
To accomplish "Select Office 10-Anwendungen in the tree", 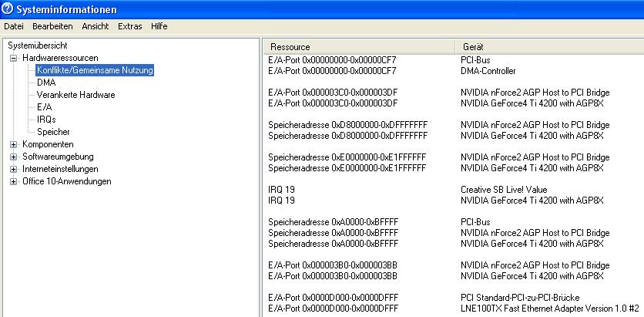I will coord(67,181).
